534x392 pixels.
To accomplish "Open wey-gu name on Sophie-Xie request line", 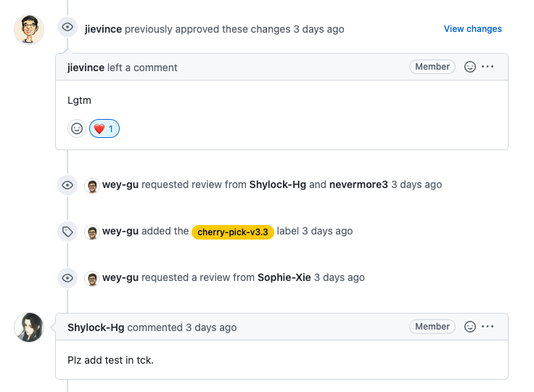I will pyautogui.click(x=120, y=277).
